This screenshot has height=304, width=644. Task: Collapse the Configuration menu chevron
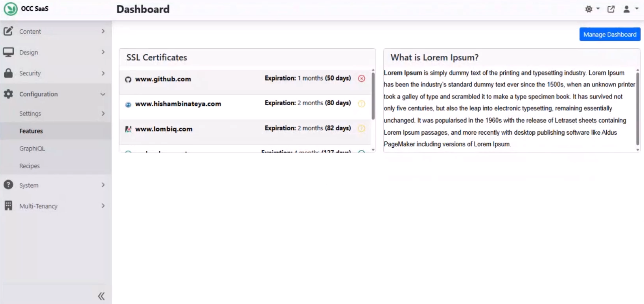103,94
